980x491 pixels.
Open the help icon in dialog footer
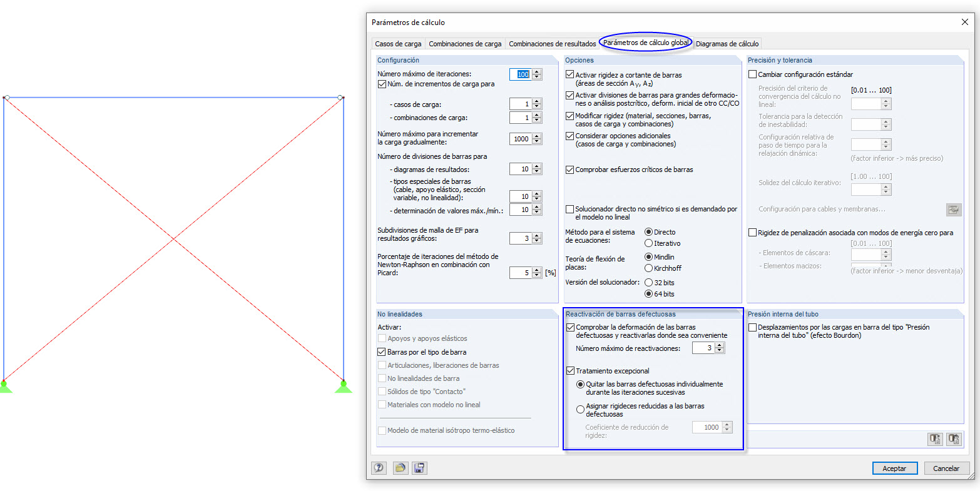tap(379, 468)
